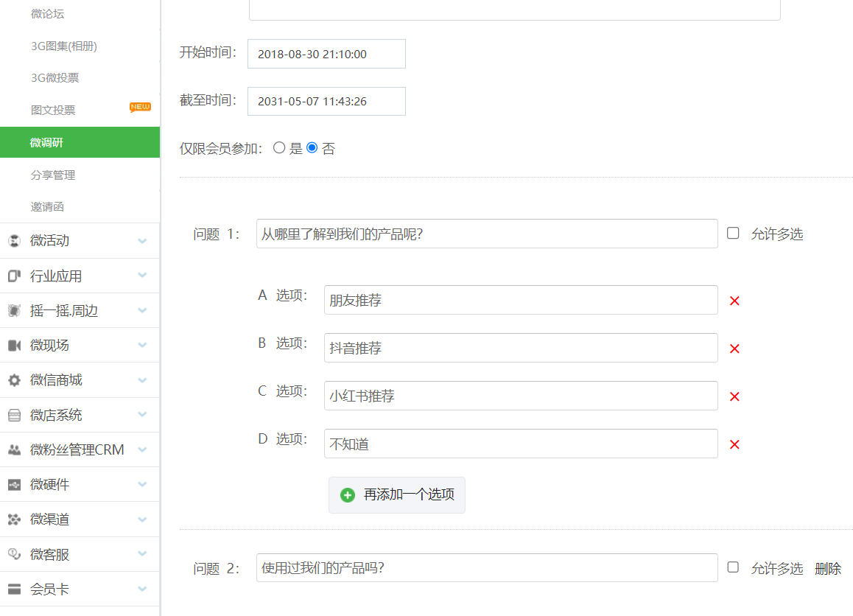
Task: Enable 允许多选 for 问题 1
Action: click(x=733, y=233)
